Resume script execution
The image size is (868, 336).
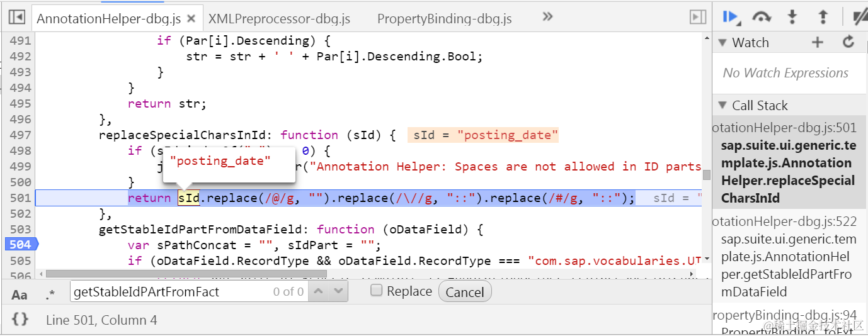[731, 17]
